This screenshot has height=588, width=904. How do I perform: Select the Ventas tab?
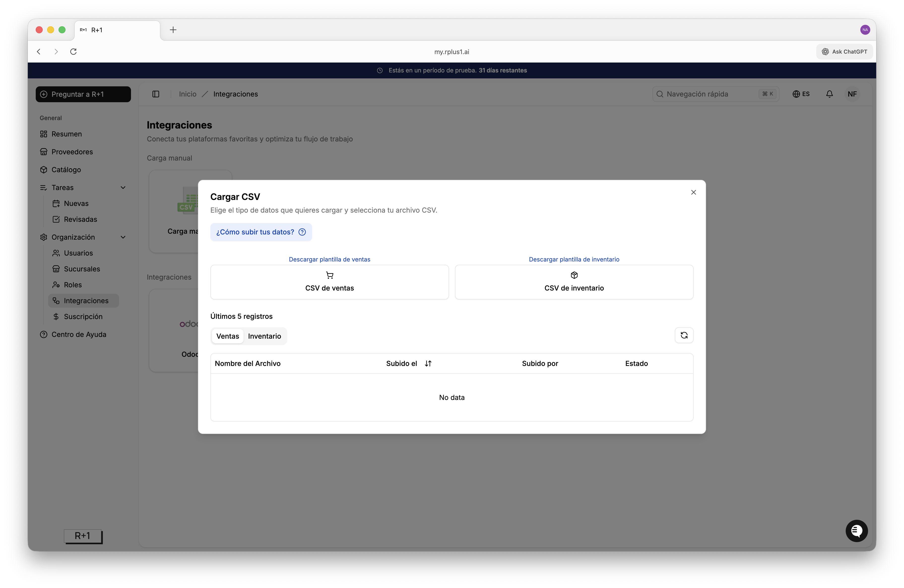click(227, 336)
